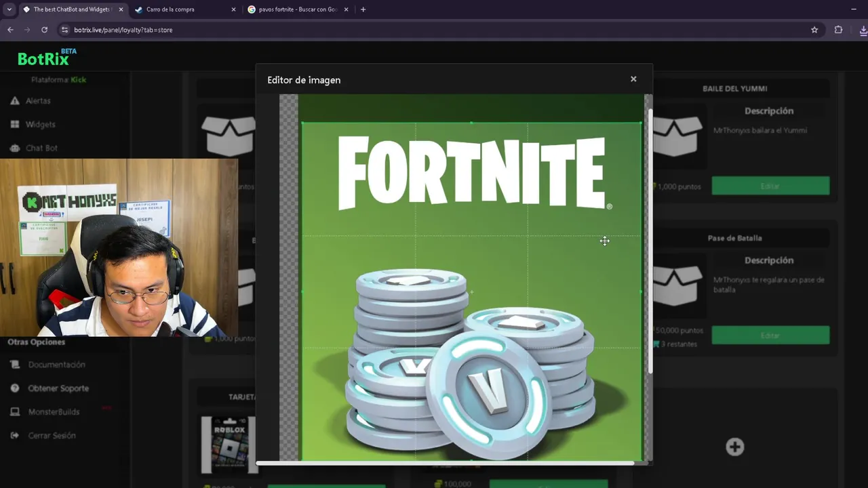The width and height of the screenshot is (868, 488).
Task: Click the Widgets grid icon
Action: pos(14,124)
